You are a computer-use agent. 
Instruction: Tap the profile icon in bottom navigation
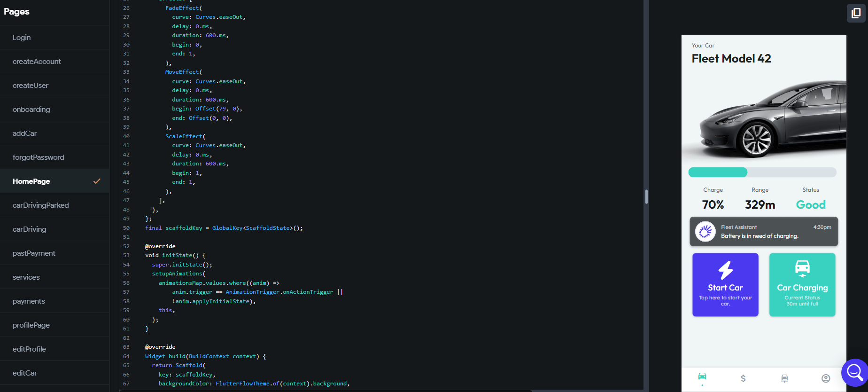point(826,378)
